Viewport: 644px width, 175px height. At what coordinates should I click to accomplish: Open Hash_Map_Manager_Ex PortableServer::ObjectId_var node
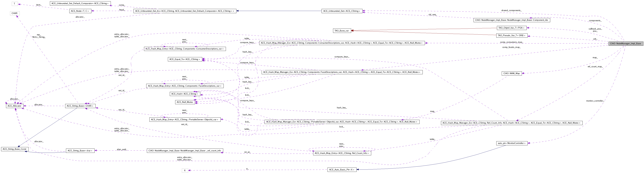(x=342, y=122)
